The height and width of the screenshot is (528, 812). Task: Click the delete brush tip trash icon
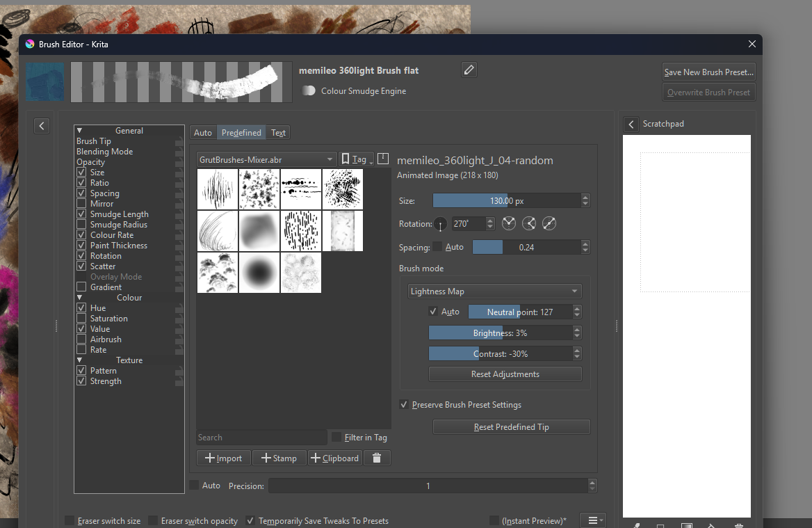click(377, 458)
